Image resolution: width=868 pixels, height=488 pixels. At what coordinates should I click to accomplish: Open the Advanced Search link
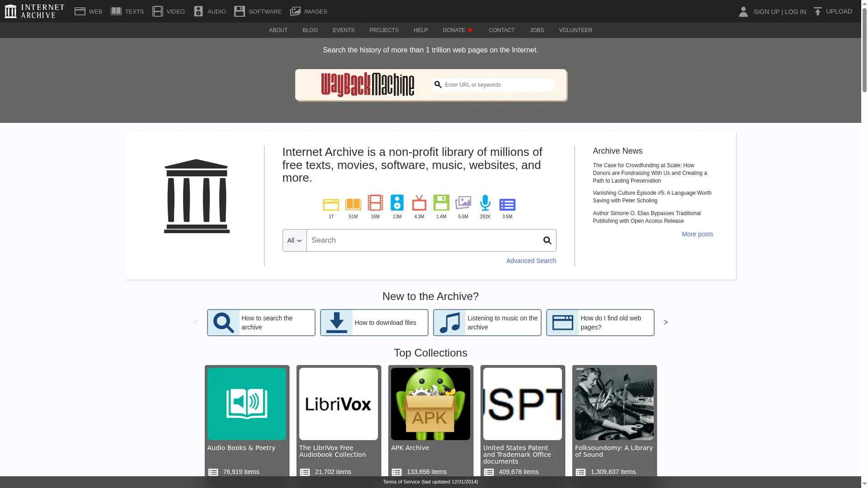click(x=531, y=261)
